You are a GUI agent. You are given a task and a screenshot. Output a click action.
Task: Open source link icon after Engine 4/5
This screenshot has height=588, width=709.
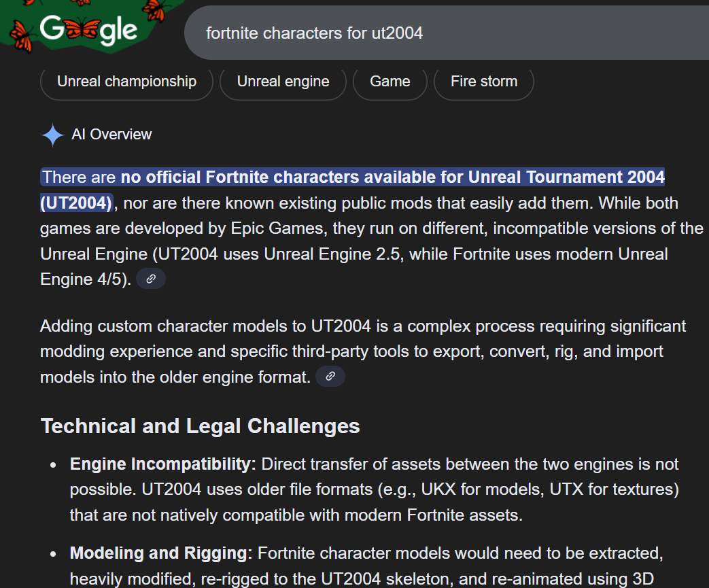pos(151,279)
